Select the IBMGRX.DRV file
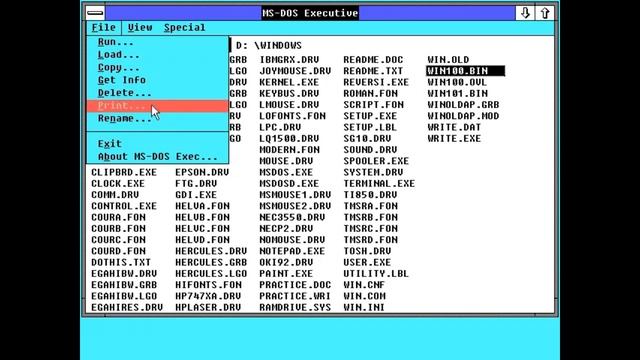Screen dimensions: 640x360 tap(289, 60)
